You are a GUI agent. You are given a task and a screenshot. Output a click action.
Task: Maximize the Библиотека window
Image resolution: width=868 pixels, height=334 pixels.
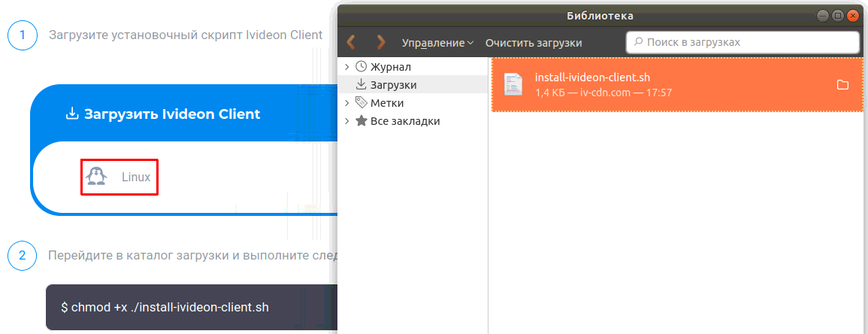tap(838, 16)
